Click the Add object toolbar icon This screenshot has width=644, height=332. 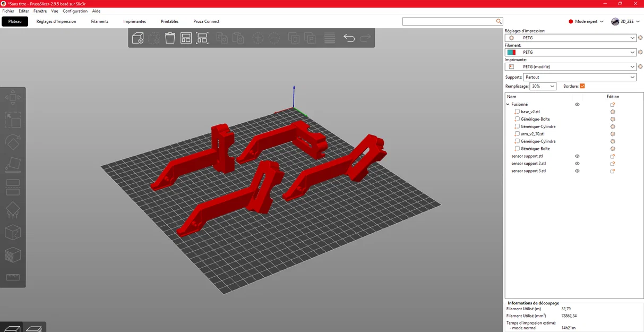tap(138, 38)
